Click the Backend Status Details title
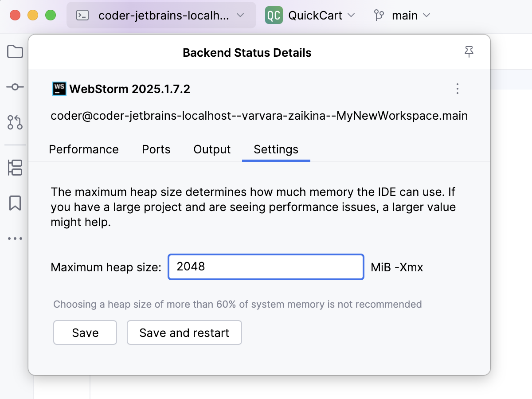The height and width of the screenshot is (399, 532). click(x=247, y=53)
